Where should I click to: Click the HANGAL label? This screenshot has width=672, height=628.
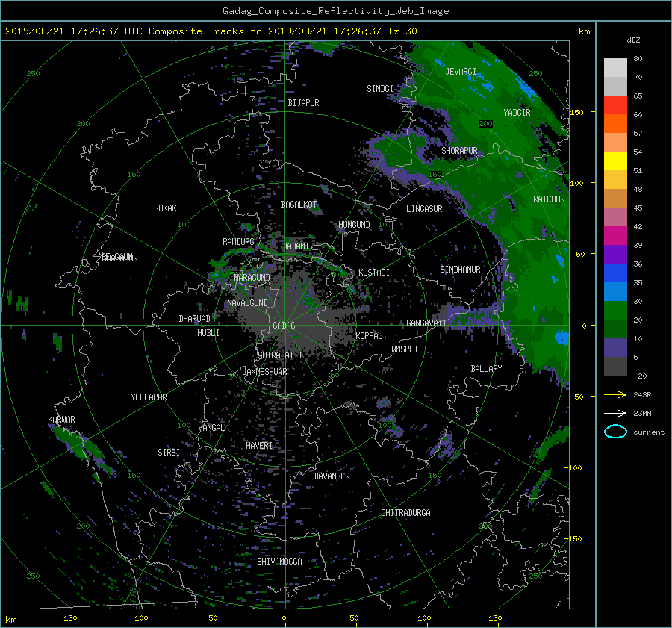tap(211, 428)
